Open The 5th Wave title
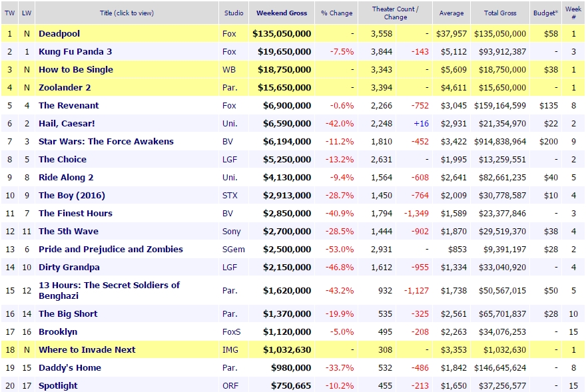 point(69,231)
